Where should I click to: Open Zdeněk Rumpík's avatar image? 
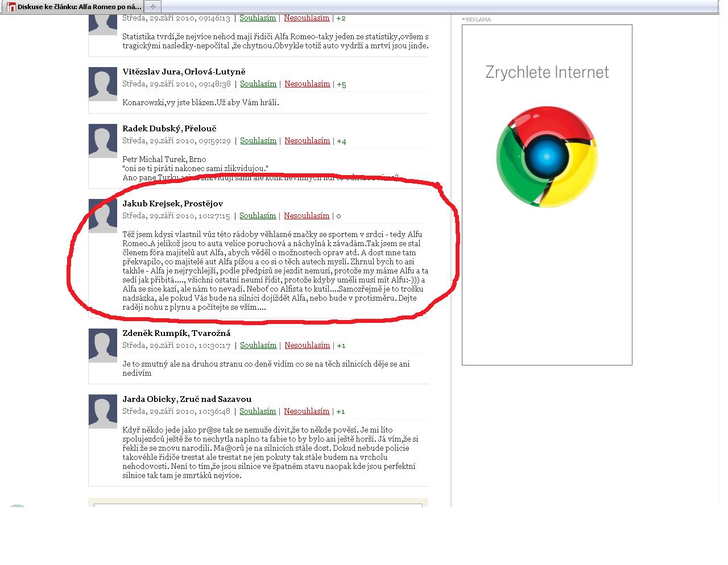click(x=103, y=345)
